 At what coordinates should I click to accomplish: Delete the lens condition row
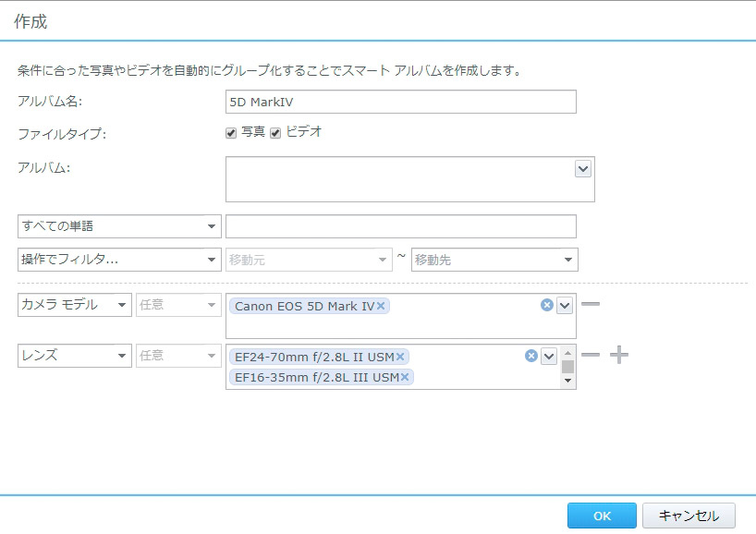[591, 355]
